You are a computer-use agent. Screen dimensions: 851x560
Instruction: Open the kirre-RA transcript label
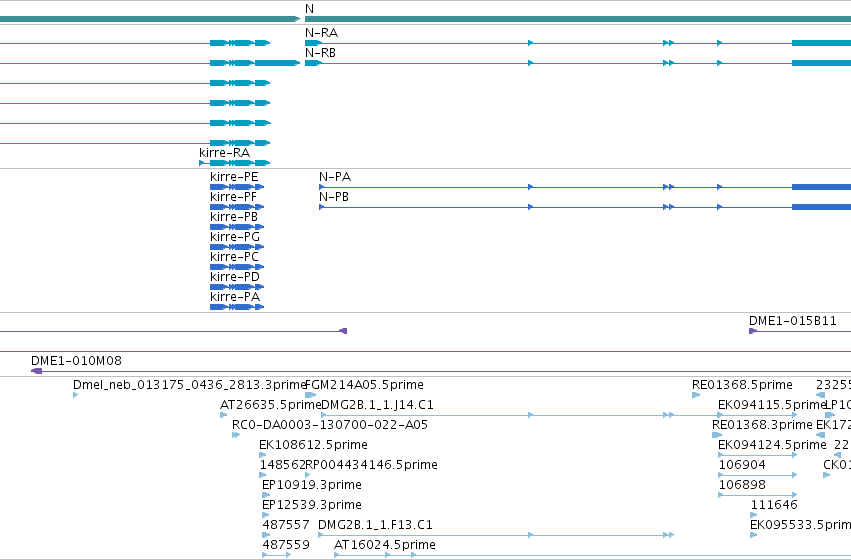coord(225,152)
